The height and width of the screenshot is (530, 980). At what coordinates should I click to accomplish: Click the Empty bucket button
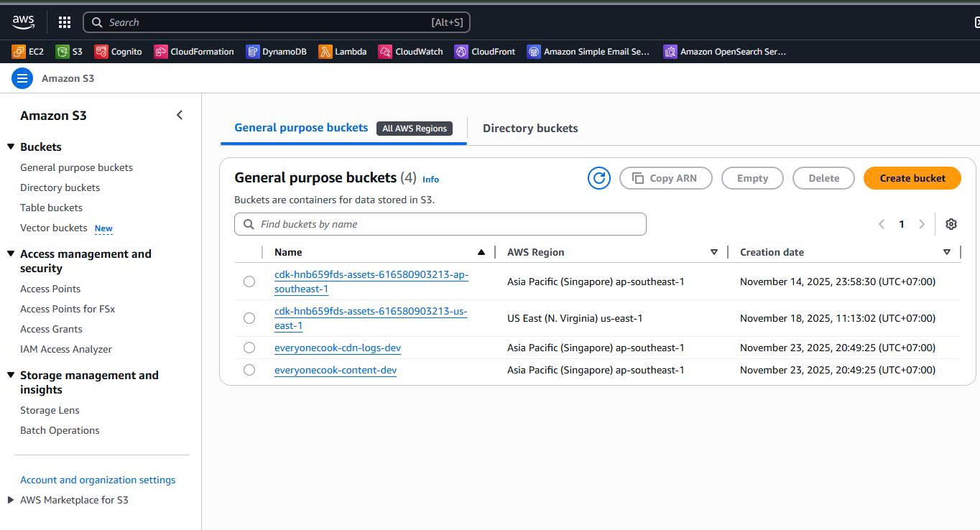click(752, 178)
